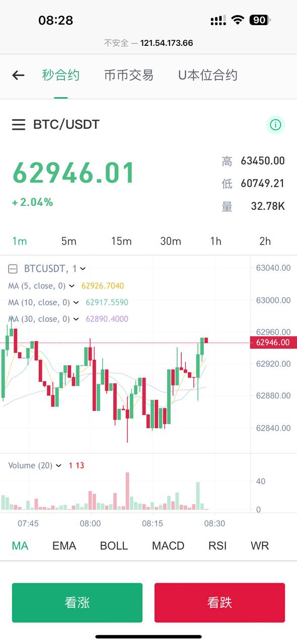Select the RSI indicator
297x644 pixels.
pos(217,545)
